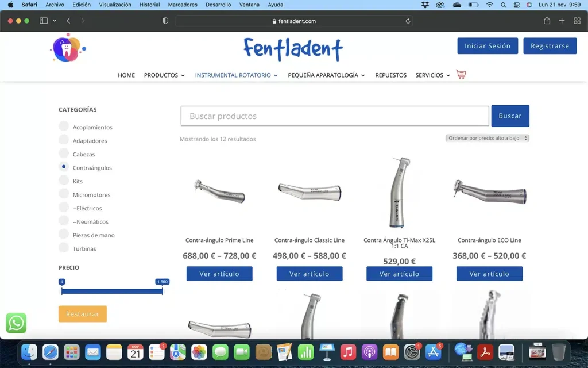This screenshot has width=588, height=368.
Task: Expand the INSTRUMENTAL ROTATORIO menu
Action: 236,75
